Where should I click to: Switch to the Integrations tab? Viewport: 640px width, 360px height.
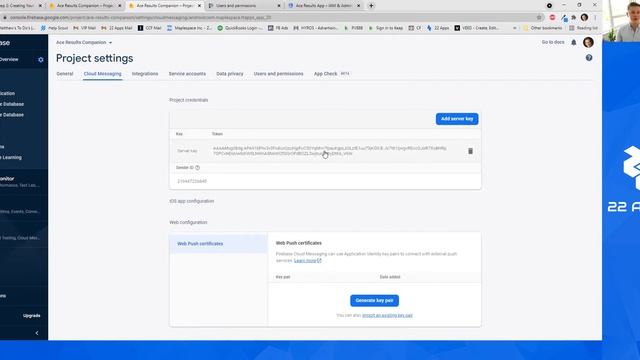point(145,74)
